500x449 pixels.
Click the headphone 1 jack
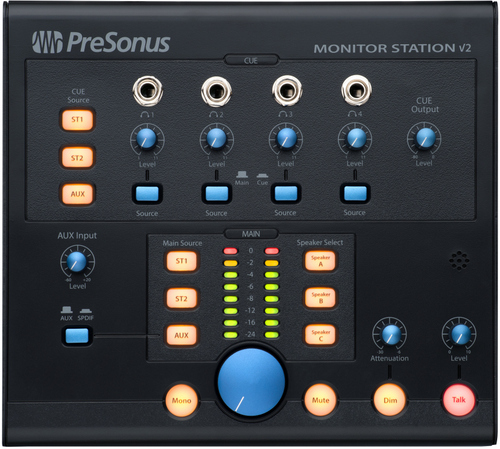[148, 91]
